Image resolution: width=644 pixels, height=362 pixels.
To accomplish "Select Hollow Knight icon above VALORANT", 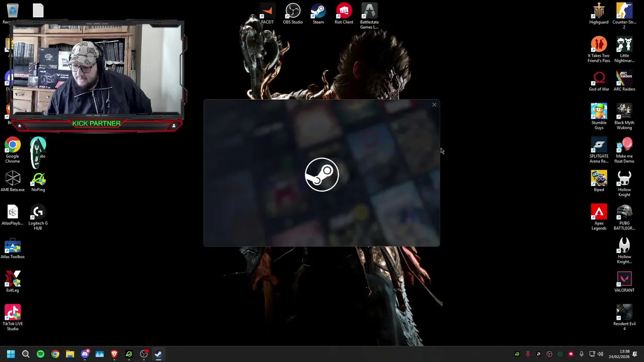I will 624,251.
